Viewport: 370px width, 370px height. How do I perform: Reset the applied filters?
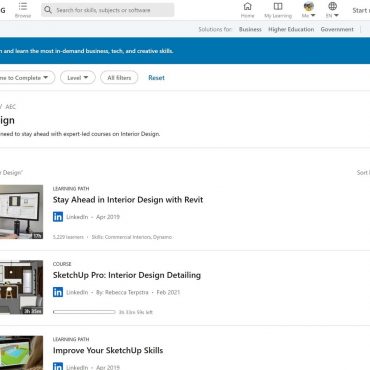point(156,78)
